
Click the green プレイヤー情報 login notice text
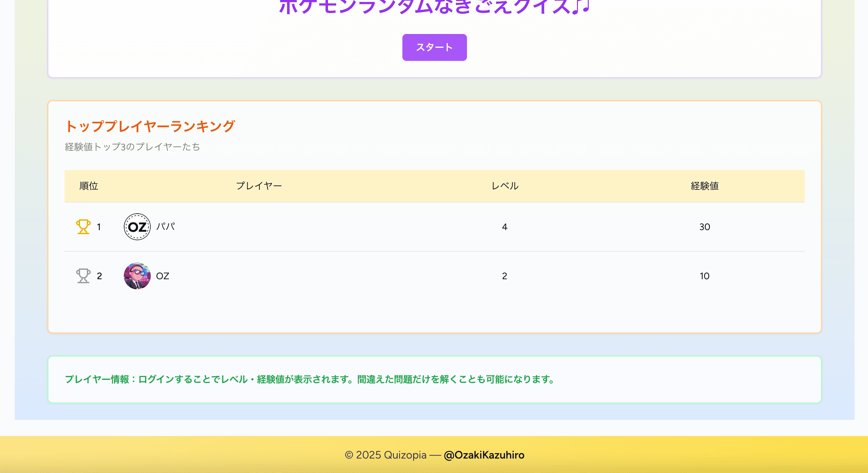point(310,379)
